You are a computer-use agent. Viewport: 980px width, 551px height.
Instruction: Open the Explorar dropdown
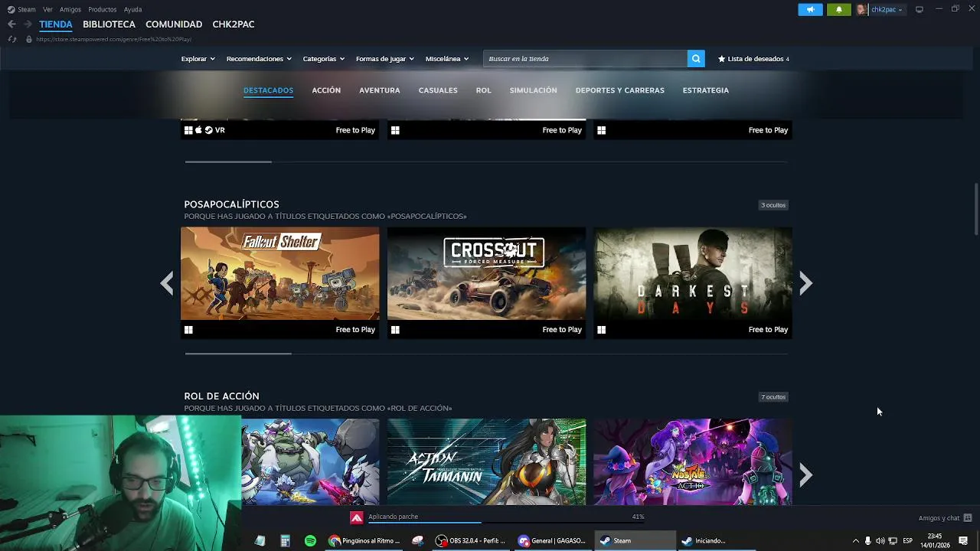(198, 59)
